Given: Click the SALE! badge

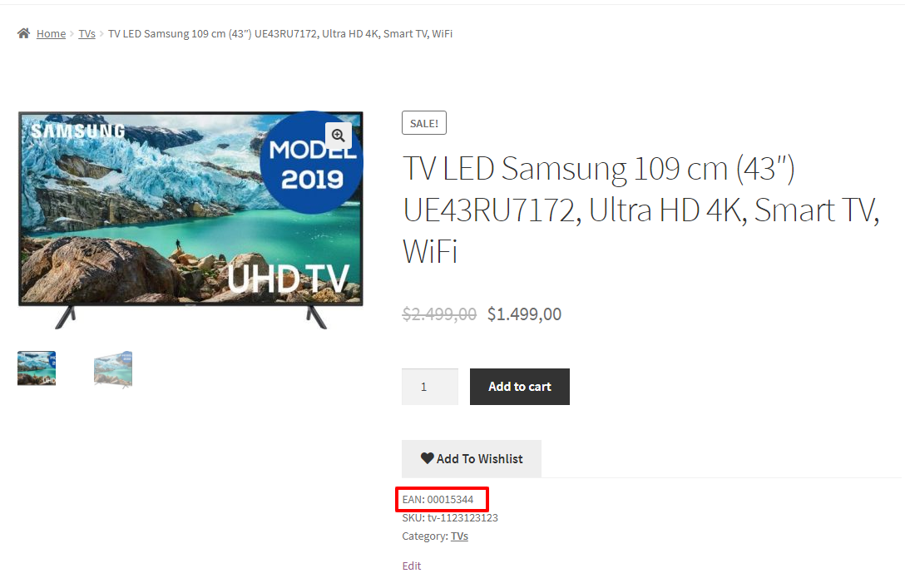Looking at the screenshot, I should pyautogui.click(x=424, y=123).
